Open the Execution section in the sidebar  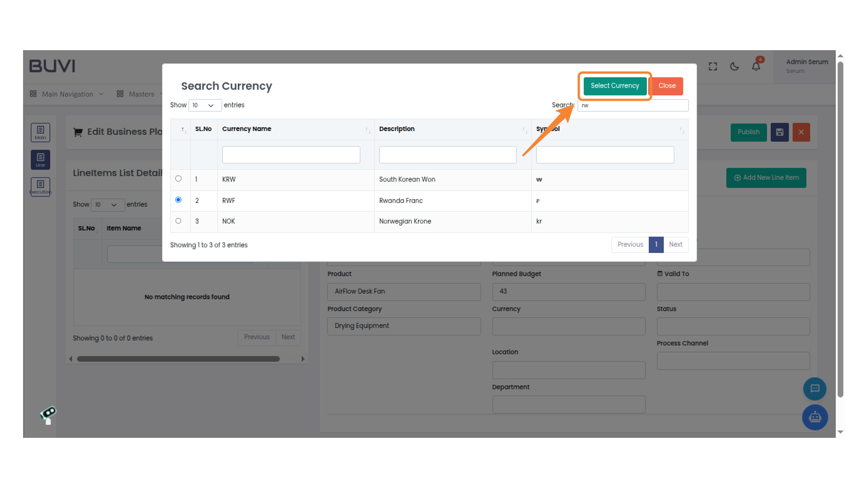[x=40, y=187]
